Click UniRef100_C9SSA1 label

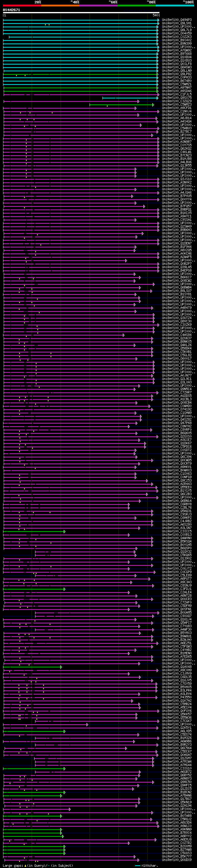pos(177,220)
